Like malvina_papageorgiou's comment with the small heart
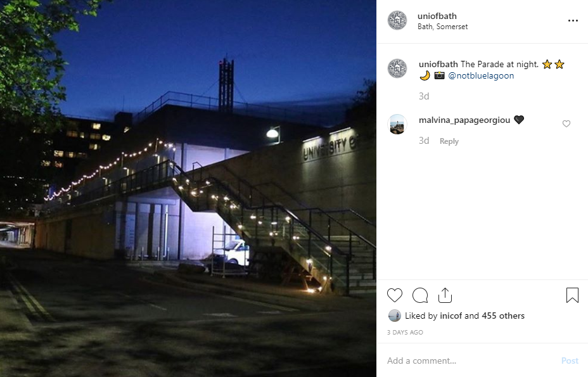This screenshot has height=377, width=588. pos(566,124)
